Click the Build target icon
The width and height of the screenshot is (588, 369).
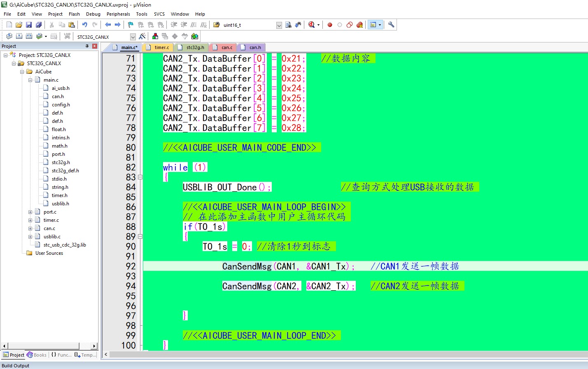click(x=19, y=36)
